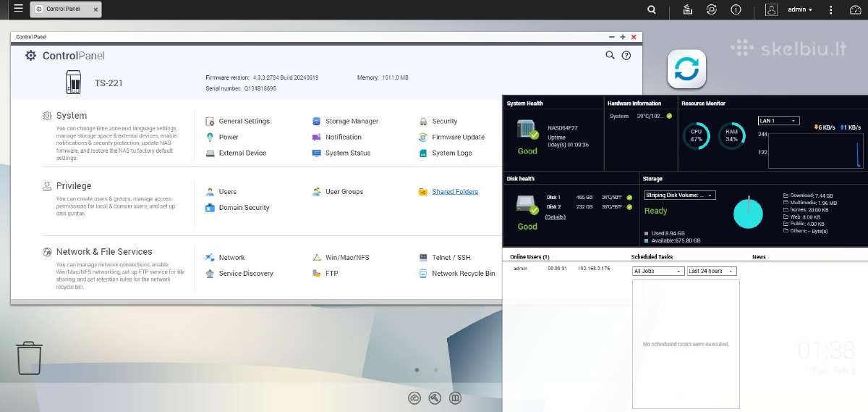Search inside the Control Panel window
Screen dimensions: 868x412
(x=610, y=55)
